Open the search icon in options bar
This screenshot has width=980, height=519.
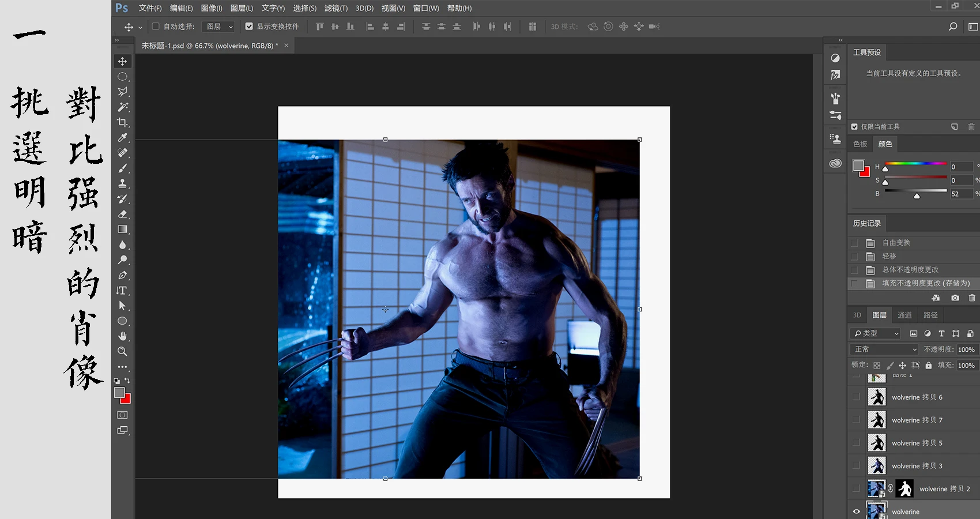point(953,27)
